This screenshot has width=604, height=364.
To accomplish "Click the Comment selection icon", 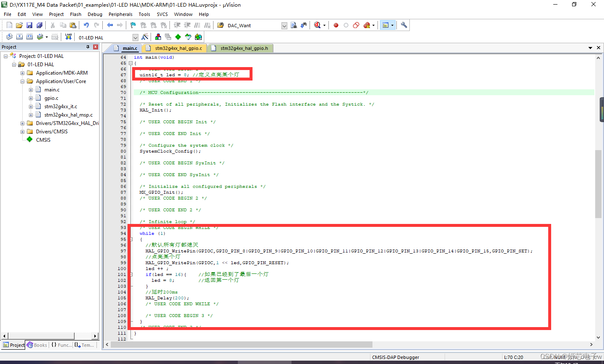I will (x=197, y=25).
